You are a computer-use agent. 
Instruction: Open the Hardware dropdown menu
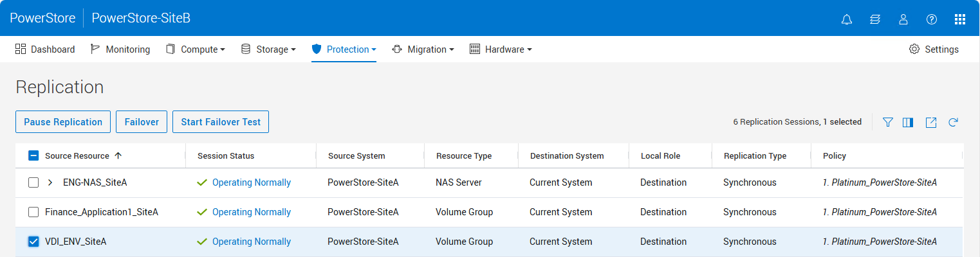point(501,49)
